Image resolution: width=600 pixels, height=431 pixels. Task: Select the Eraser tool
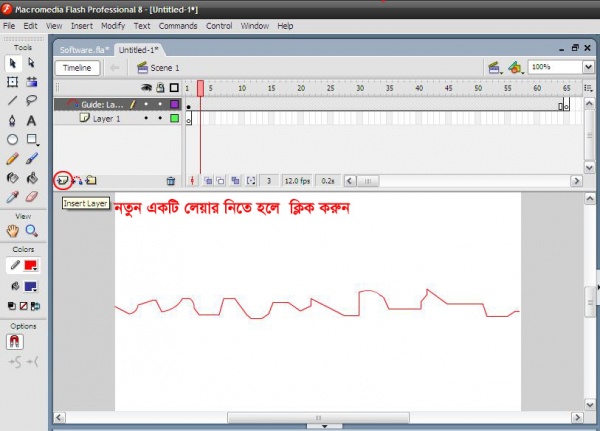pyautogui.click(x=31, y=197)
